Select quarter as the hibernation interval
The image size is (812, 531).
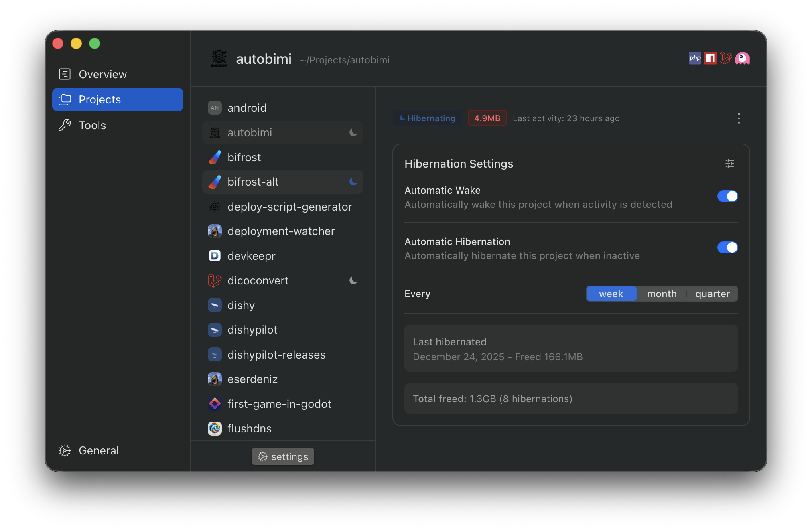[x=713, y=294]
